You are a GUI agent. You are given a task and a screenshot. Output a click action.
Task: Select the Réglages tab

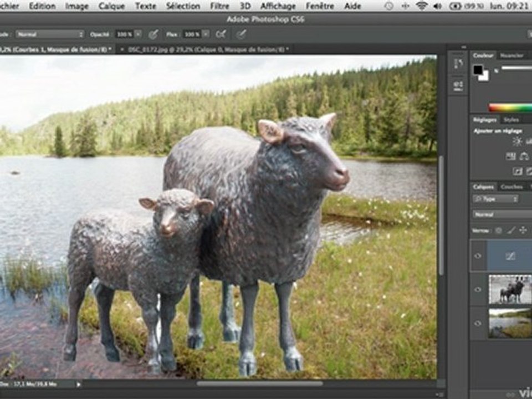(x=485, y=120)
